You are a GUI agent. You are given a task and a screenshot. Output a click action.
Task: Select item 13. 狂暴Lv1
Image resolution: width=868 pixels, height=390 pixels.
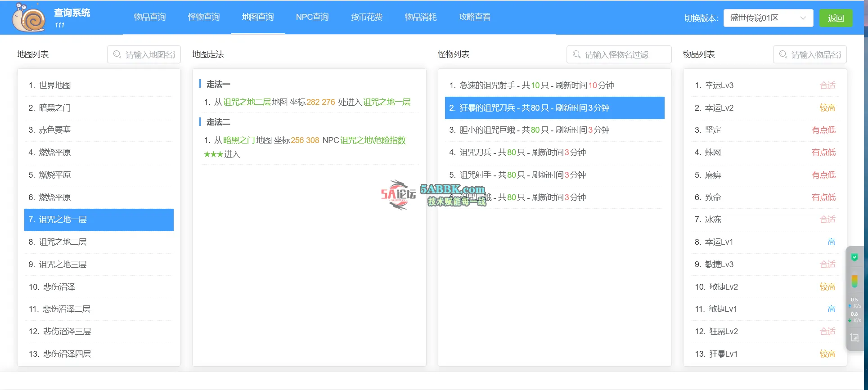[765, 354]
